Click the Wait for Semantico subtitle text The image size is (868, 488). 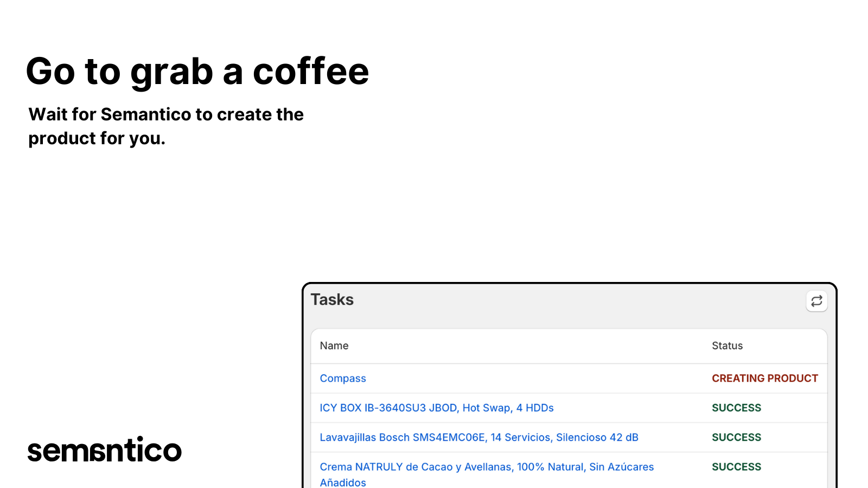click(x=166, y=126)
